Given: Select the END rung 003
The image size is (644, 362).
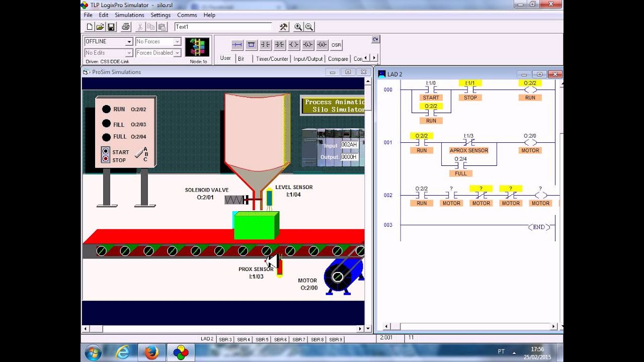Looking at the screenshot, I should (x=539, y=227).
